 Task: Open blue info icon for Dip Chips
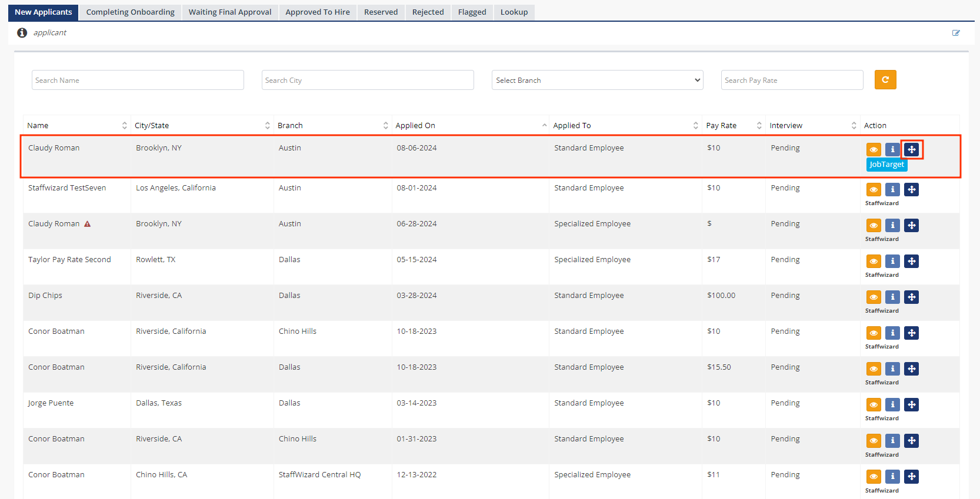coord(892,297)
